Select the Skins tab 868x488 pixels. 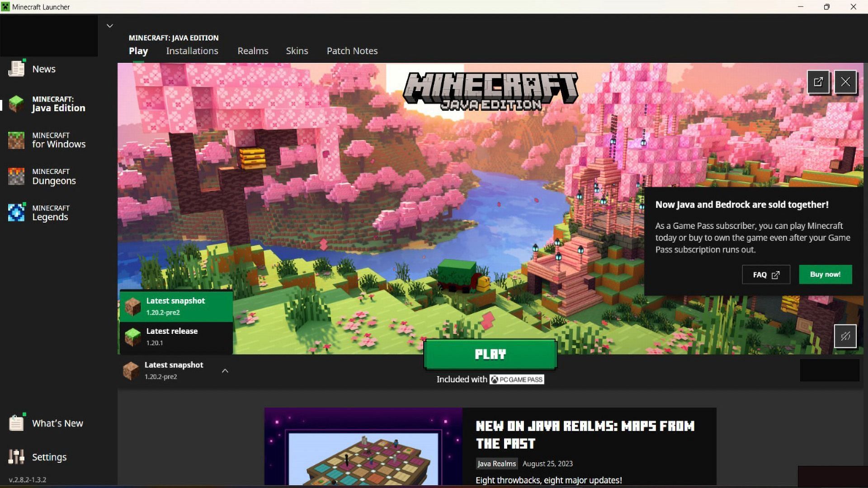click(297, 51)
